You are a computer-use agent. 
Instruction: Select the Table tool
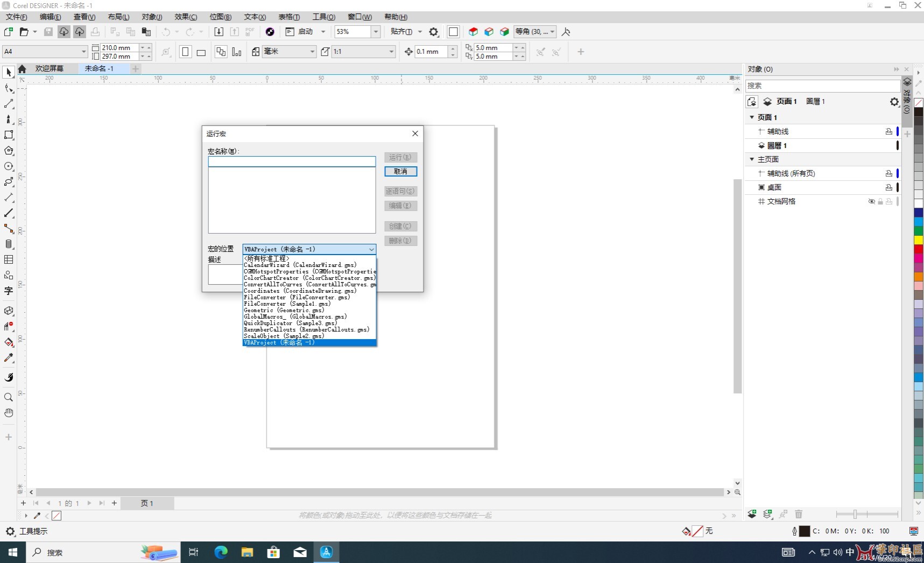(9, 259)
